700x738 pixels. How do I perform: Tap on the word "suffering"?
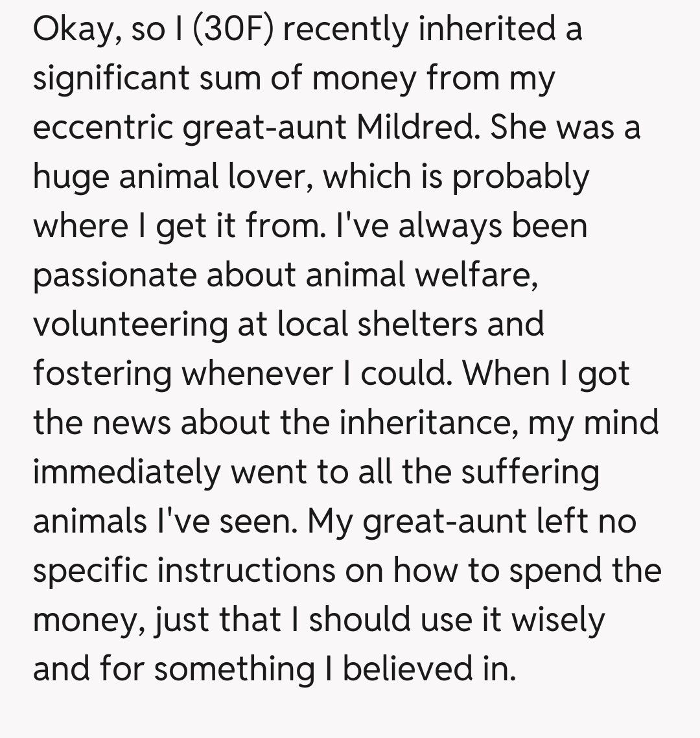(530, 472)
